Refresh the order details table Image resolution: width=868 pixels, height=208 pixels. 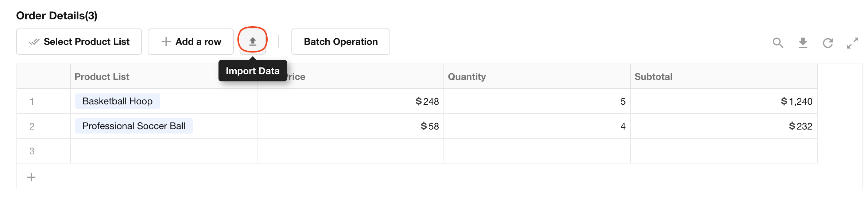tap(828, 43)
